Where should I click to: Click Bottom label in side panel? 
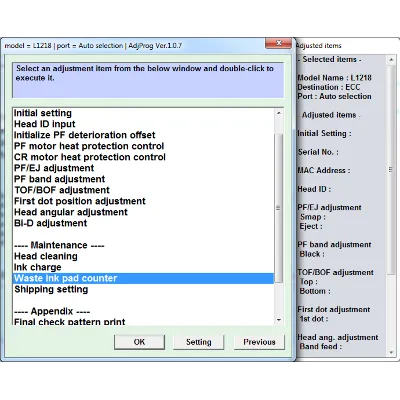pyautogui.click(x=315, y=291)
